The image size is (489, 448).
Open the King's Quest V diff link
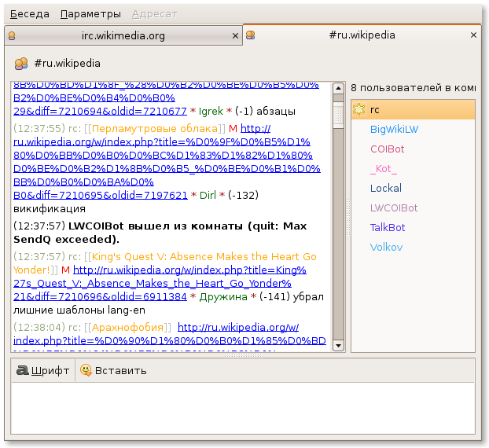(x=160, y=283)
